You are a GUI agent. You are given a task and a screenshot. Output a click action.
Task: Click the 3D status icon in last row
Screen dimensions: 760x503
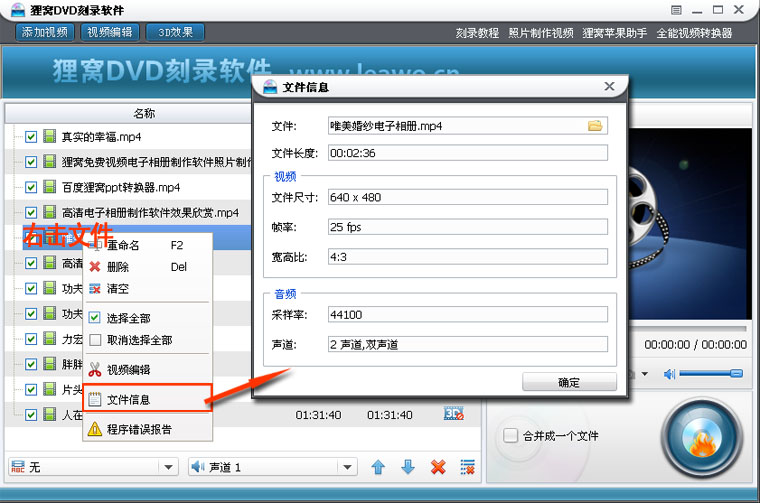pyautogui.click(x=454, y=413)
